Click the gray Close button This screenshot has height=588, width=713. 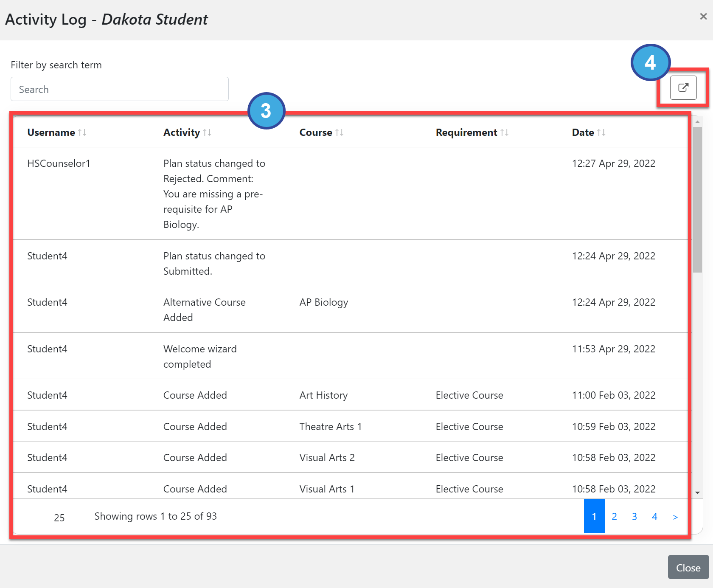[688, 568]
